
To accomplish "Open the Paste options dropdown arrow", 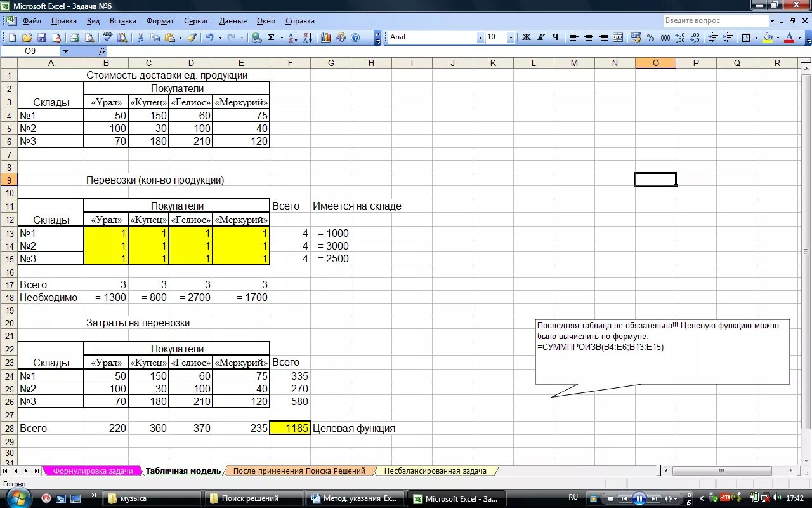I will [x=180, y=37].
